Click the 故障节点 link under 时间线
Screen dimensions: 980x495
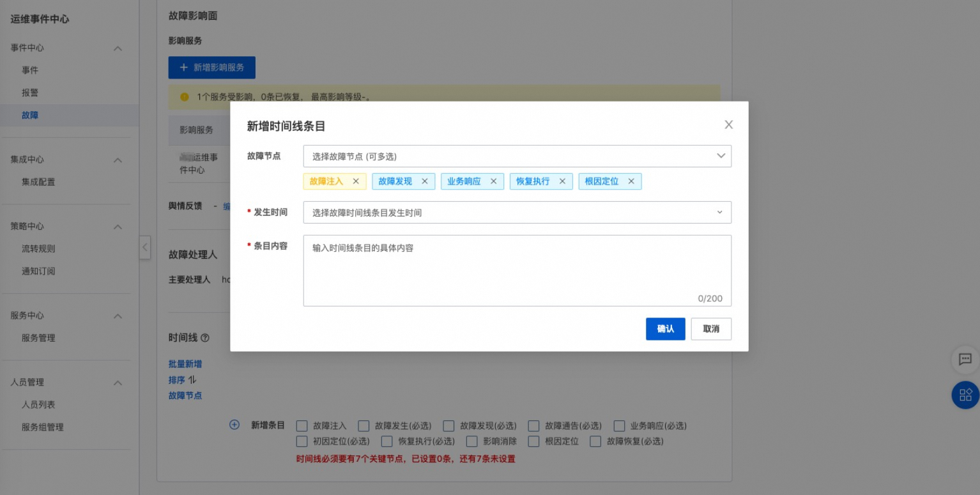[185, 396]
